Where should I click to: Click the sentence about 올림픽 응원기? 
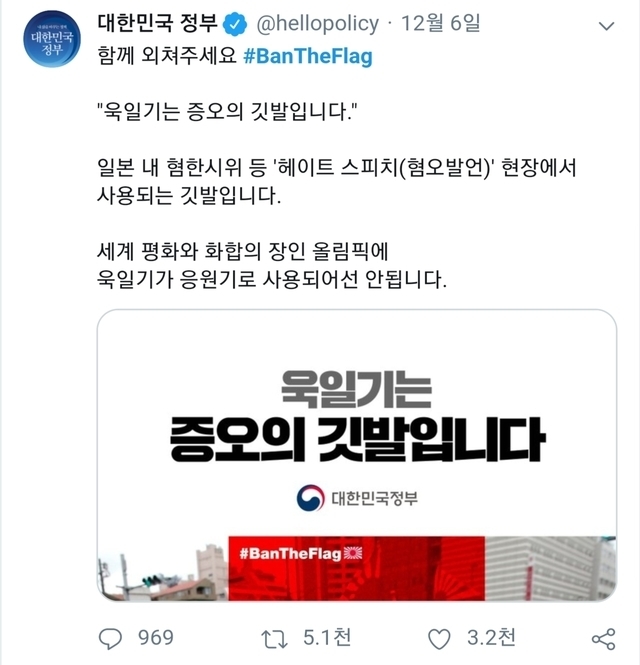click(x=272, y=265)
